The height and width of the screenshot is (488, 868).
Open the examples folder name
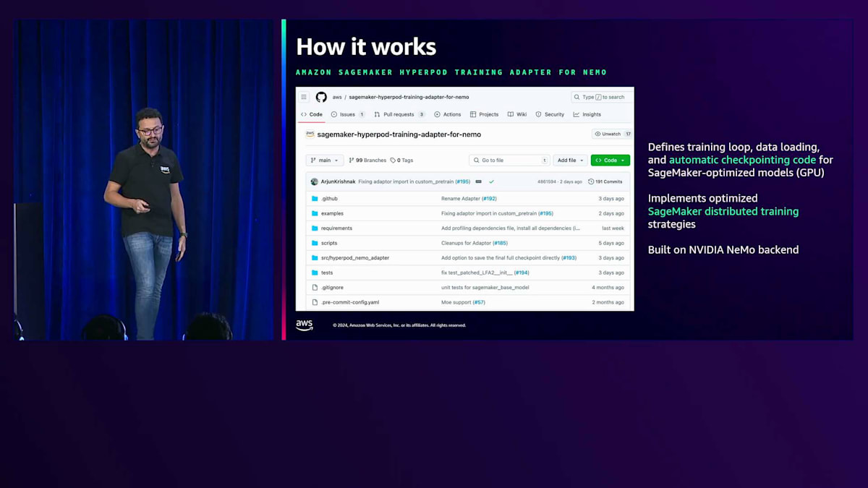click(332, 213)
